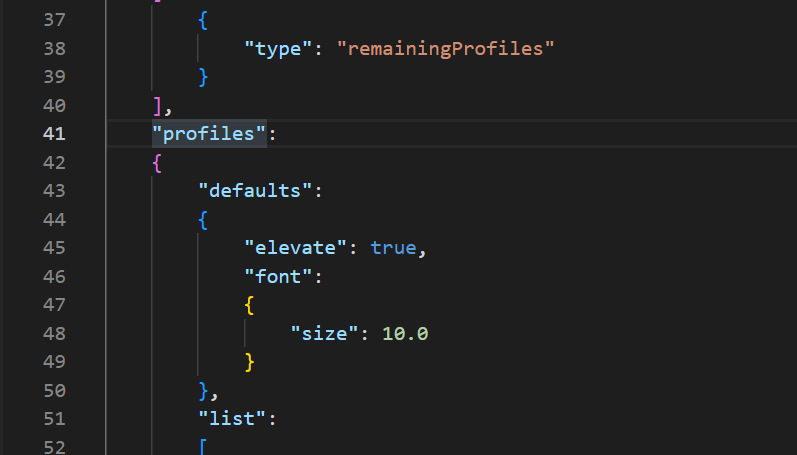This screenshot has height=455, width=797.
Task: Select line number 50 in the gutter
Action: tap(54, 390)
